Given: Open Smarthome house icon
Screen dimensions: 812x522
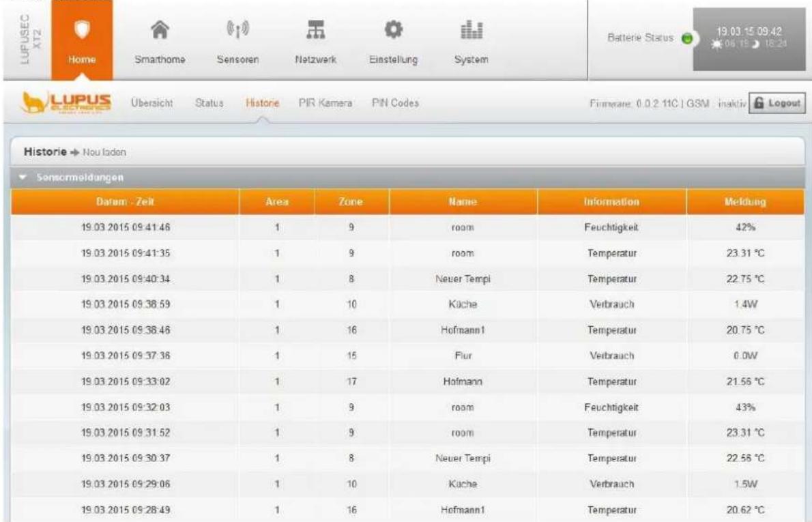Looking at the screenshot, I should pyautogui.click(x=160, y=30).
